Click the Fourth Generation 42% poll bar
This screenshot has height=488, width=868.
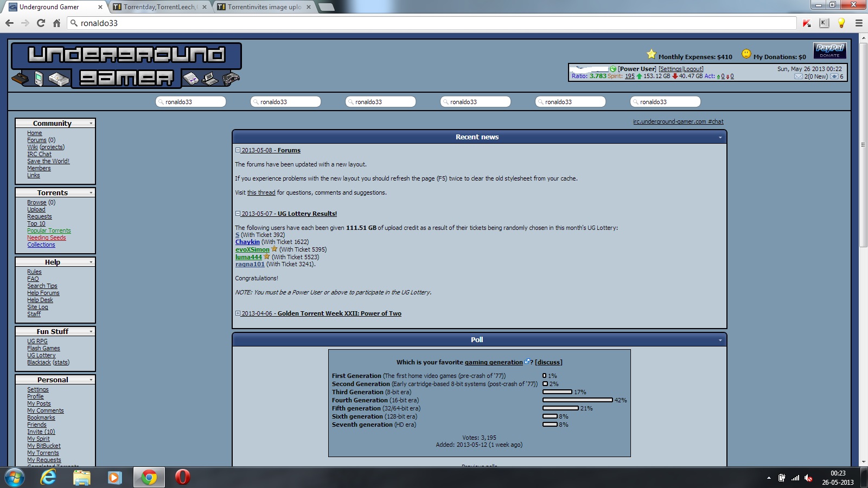click(578, 400)
